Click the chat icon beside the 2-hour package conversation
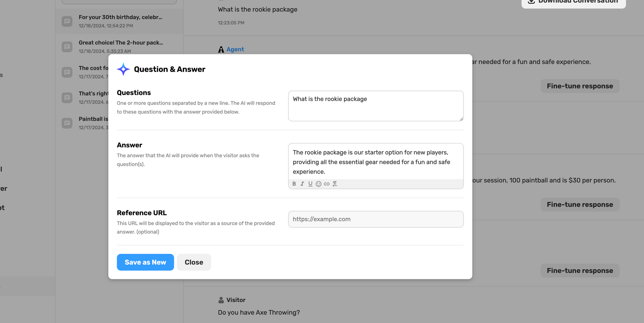644x323 pixels. (67, 47)
